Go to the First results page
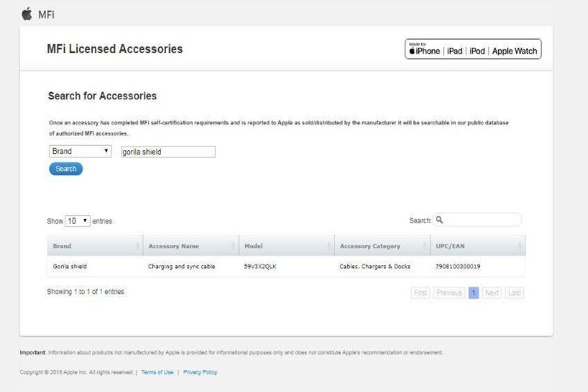This screenshot has width=588, height=392. click(x=420, y=293)
